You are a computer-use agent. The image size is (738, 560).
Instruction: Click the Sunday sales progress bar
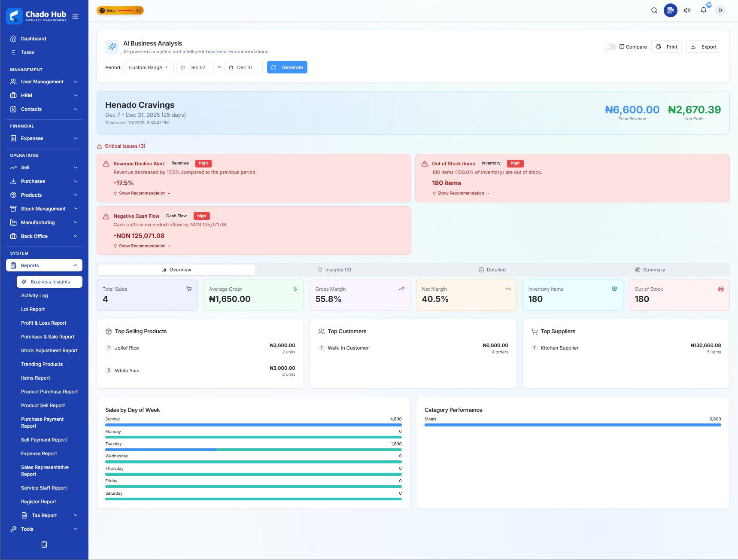point(253,425)
